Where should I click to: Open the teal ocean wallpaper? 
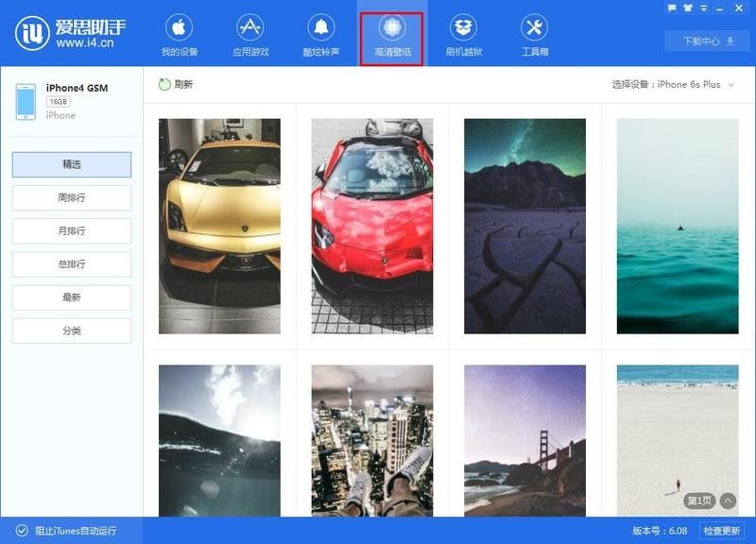point(678,226)
